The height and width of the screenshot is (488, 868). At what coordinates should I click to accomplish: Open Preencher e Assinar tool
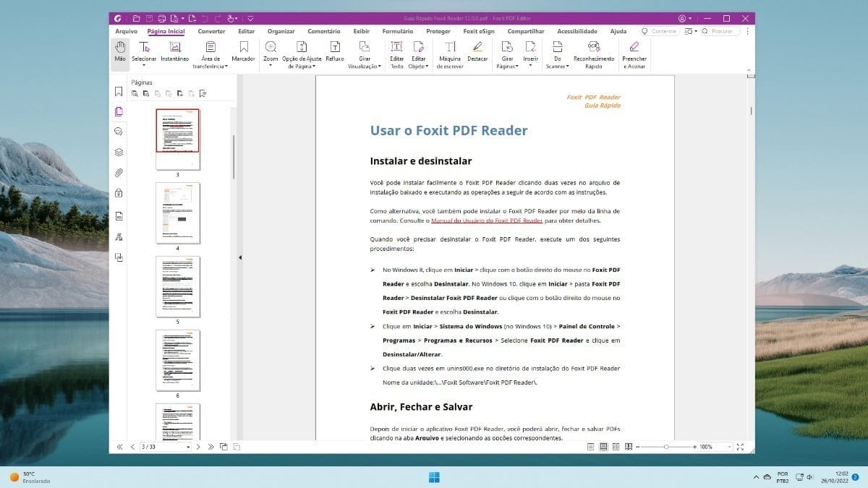pyautogui.click(x=634, y=54)
